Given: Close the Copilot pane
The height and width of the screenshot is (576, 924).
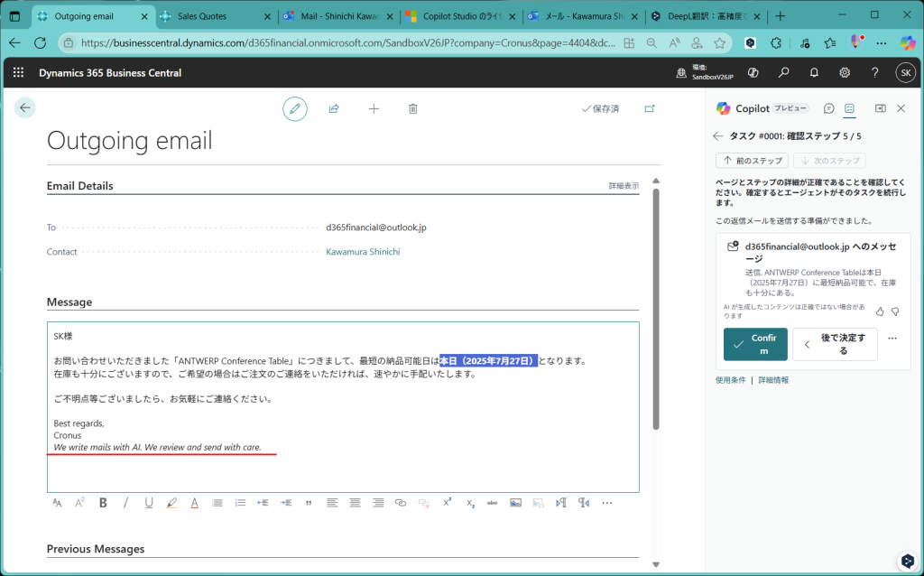Looking at the screenshot, I should [901, 108].
